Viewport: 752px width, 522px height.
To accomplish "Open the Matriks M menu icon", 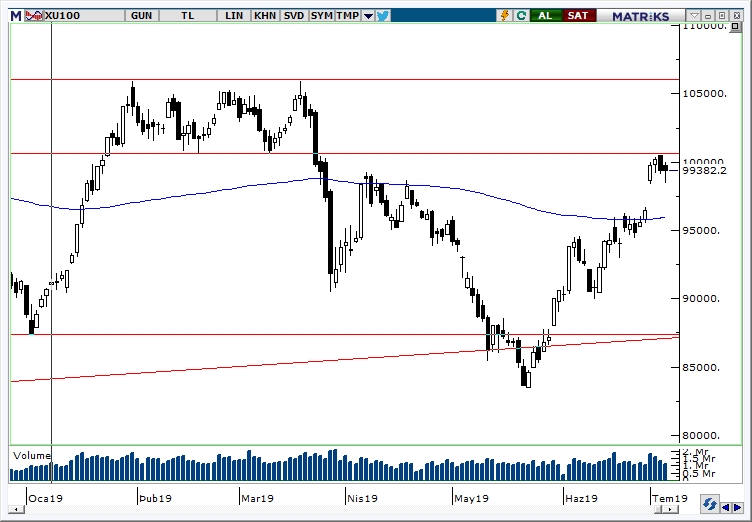I will [x=16, y=16].
